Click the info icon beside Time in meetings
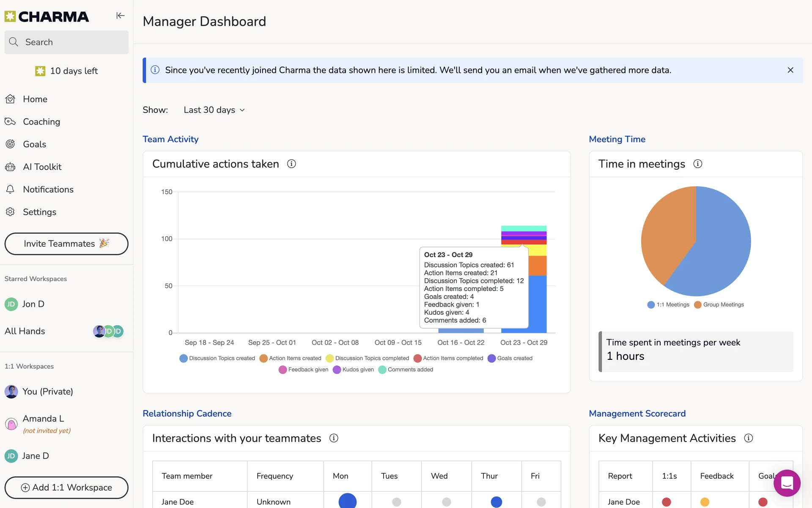This screenshot has width=812, height=508. click(698, 164)
